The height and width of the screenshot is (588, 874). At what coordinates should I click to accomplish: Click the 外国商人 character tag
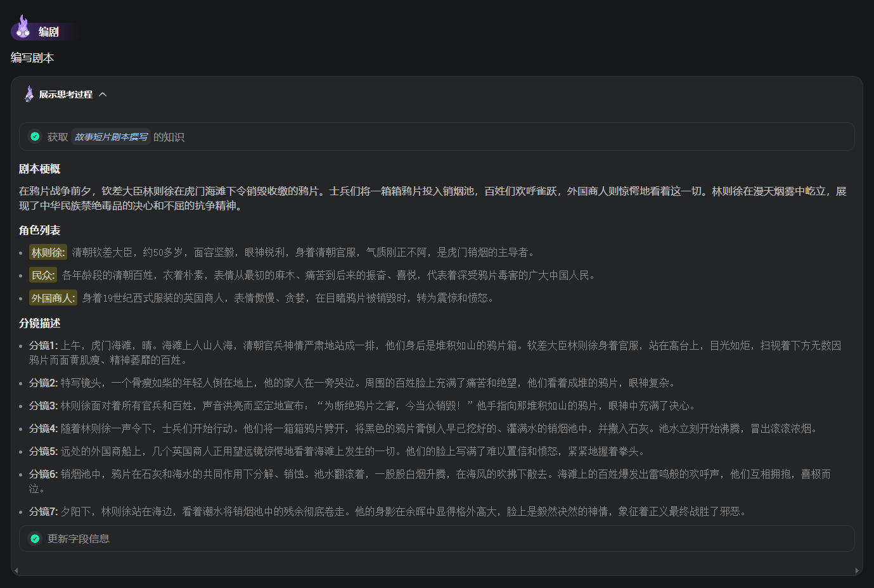click(x=53, y=298)
